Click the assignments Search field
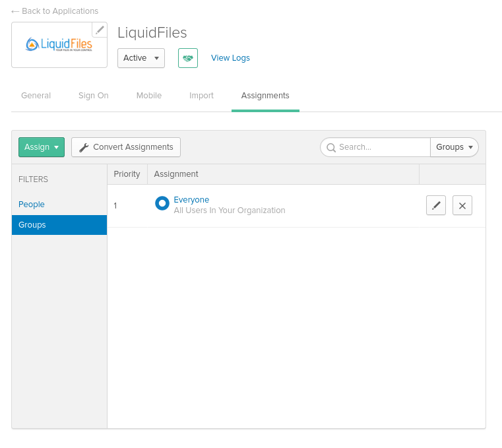Viewport: 502px width, 448px height. 375,147
